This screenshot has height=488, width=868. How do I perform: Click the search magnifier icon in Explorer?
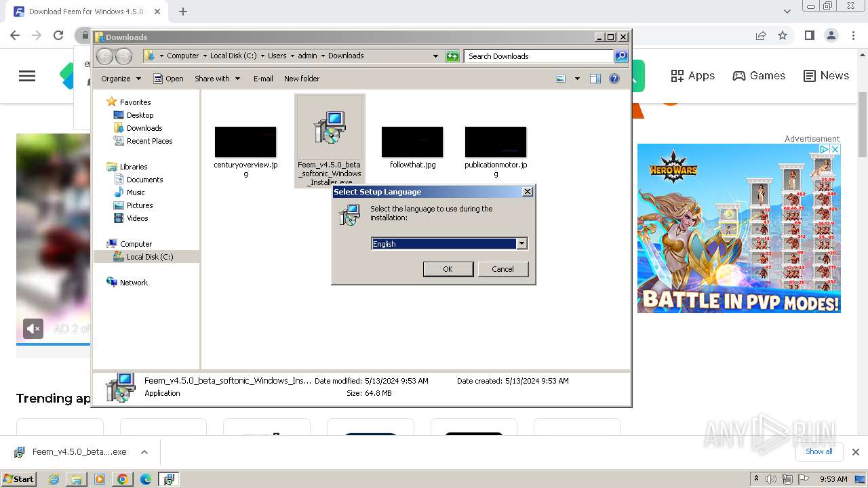(621, 56)
